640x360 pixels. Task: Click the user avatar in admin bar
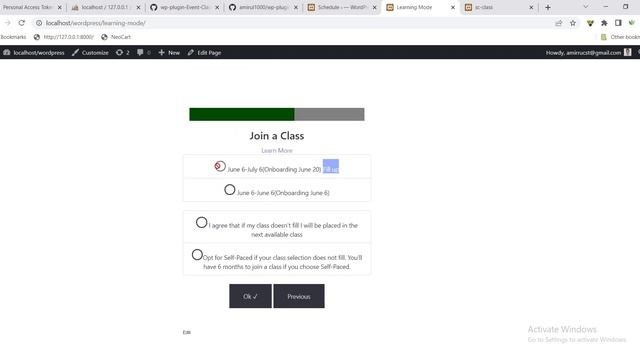(x=628, y=52)
